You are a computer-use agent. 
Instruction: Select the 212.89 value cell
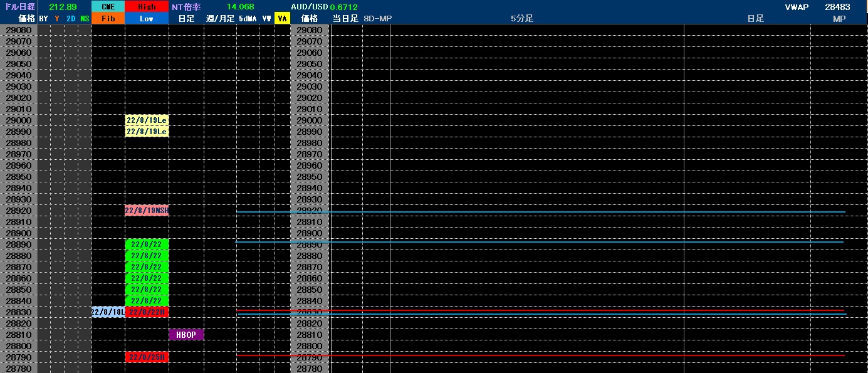pos(63,7)
